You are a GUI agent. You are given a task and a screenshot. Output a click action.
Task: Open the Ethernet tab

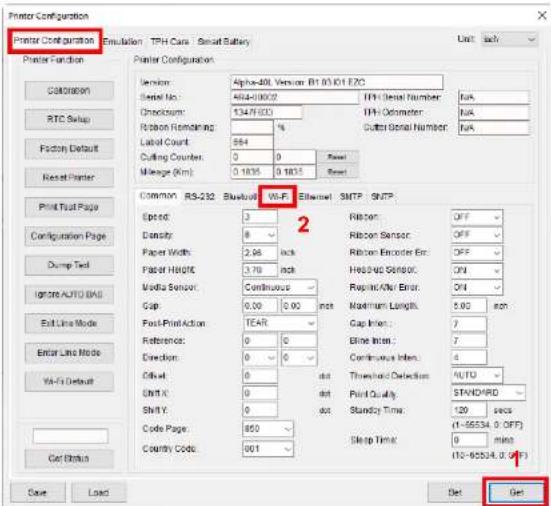(x=315, y=196)
